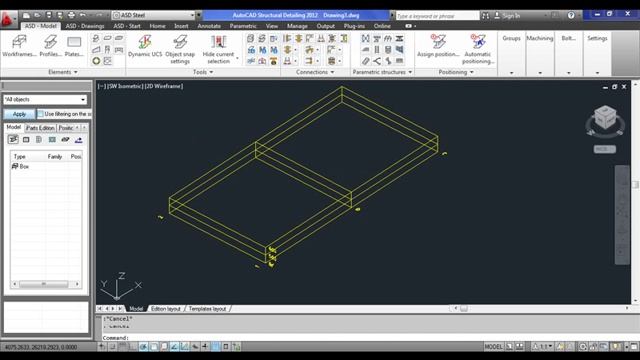Toggle the first status bar drafting button after coordinates
This screenshot has height=360, width=640.
pyautogui.click(x=102, y=347)
